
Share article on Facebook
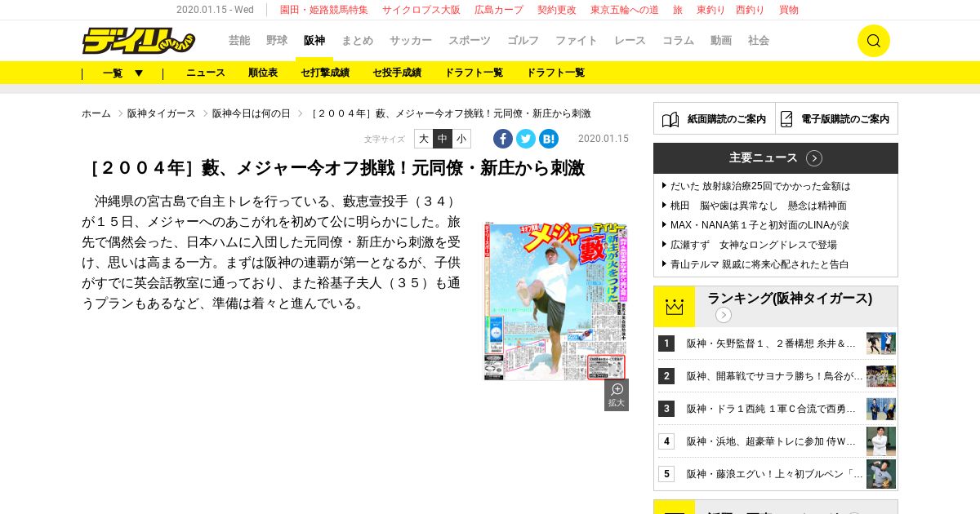[x=503, y=139]
